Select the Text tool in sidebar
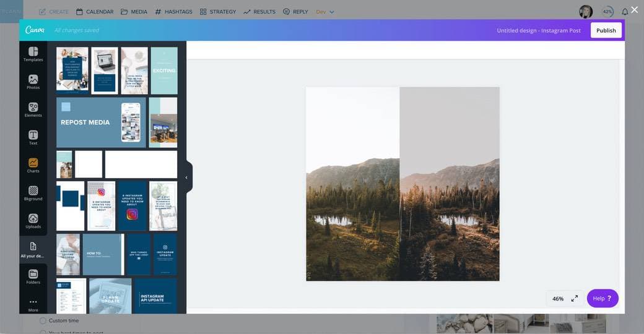Screen dimensions: 644x334 pos(33,138)
